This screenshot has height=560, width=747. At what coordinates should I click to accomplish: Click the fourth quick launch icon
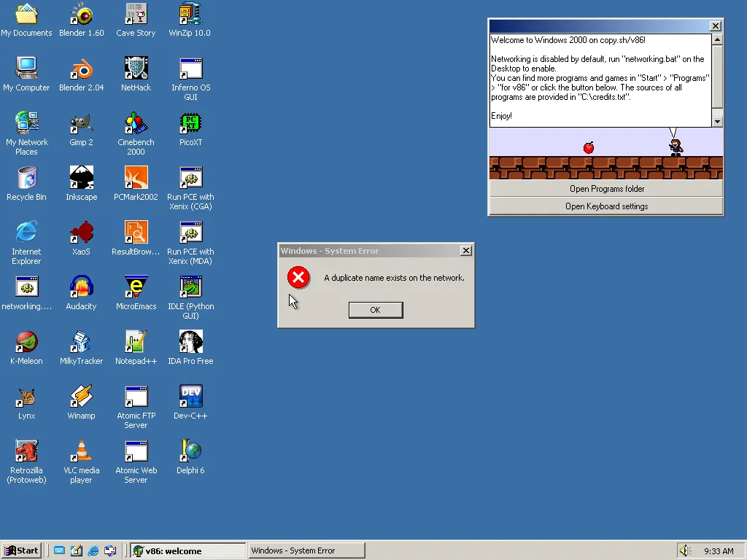[111, 551]
